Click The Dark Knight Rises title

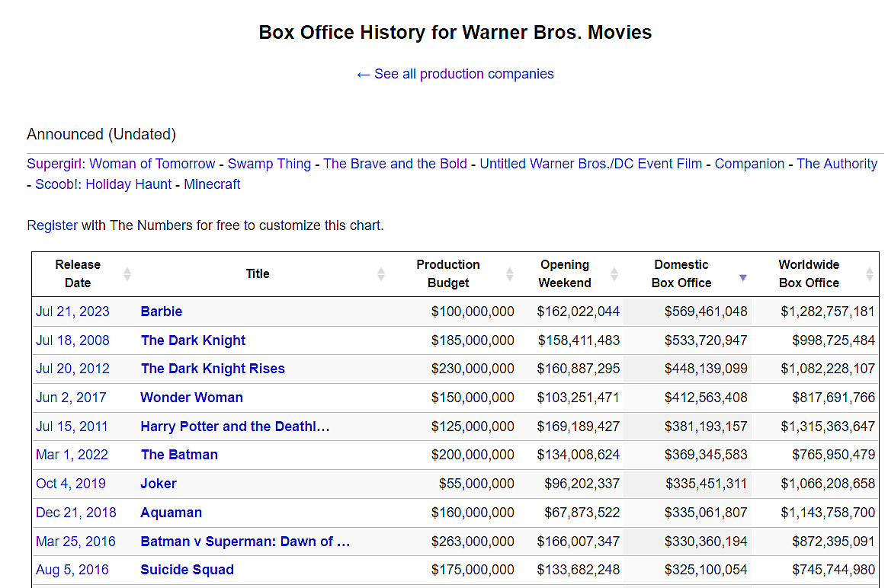pyautogui.click(x=213, y=369)
